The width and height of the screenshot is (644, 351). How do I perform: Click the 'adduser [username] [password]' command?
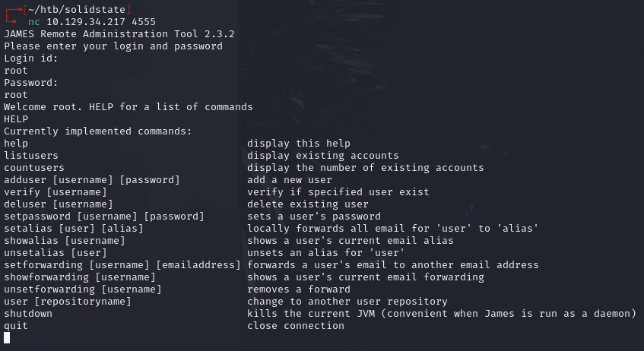point(91,179)
